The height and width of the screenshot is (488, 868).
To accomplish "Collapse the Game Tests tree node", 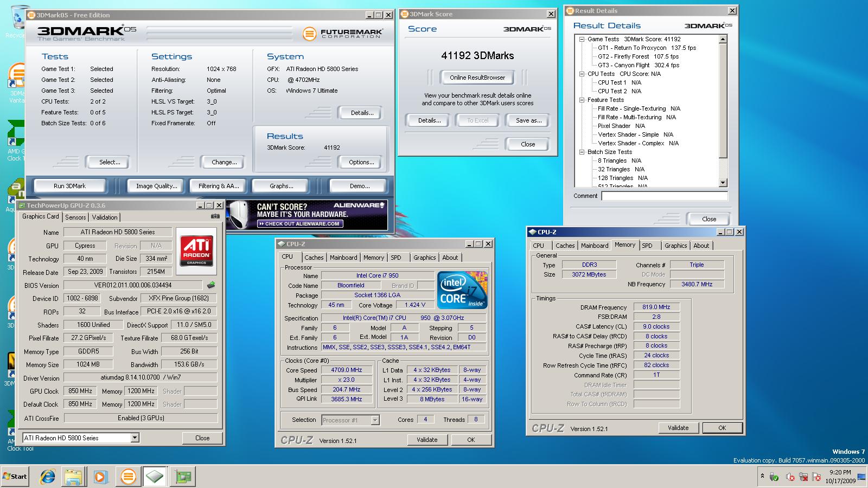I will click(x=582, y=39).
